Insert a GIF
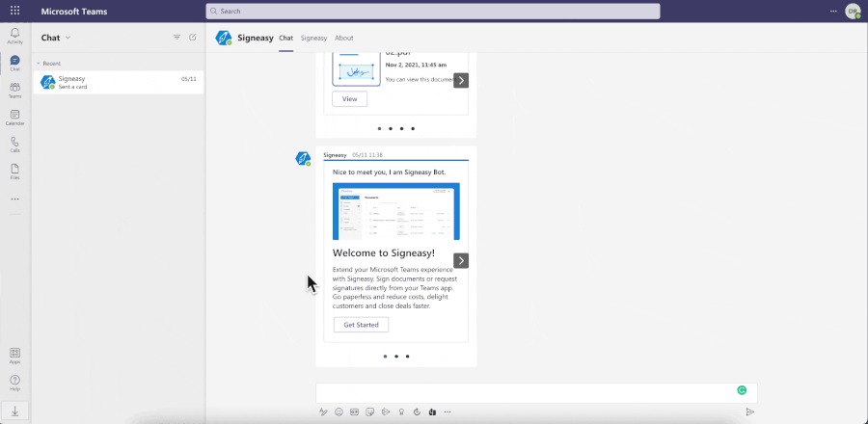This screenshot has height=424, width=868. point(354,411)
